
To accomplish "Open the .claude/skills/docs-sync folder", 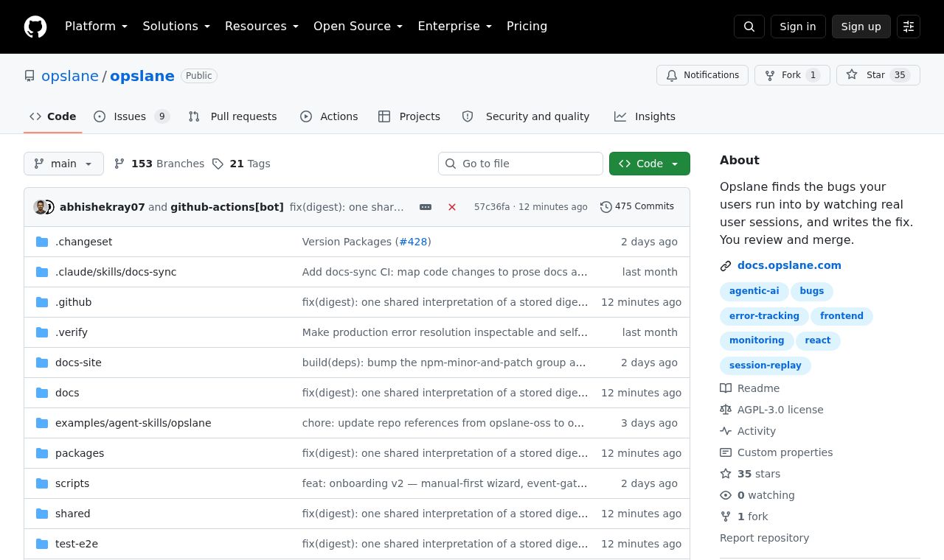I will (116, 272).
